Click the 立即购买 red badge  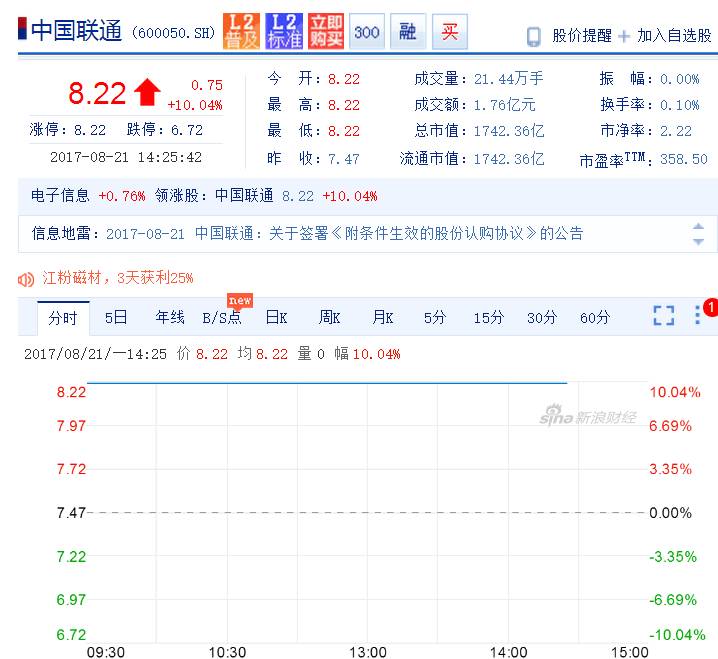pos(326,31)
